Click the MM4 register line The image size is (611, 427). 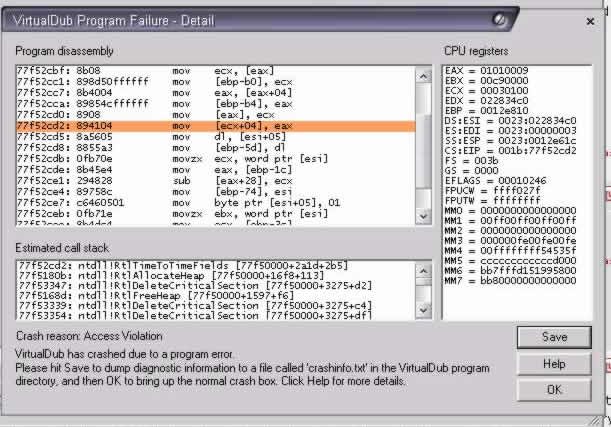click(x=510, y=251)
